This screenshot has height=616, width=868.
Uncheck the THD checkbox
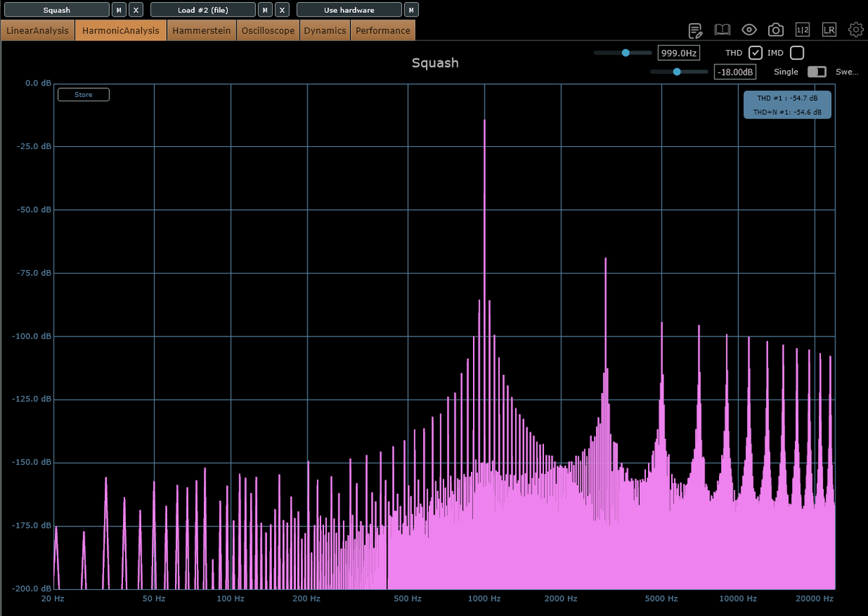(x=755, y=53)
